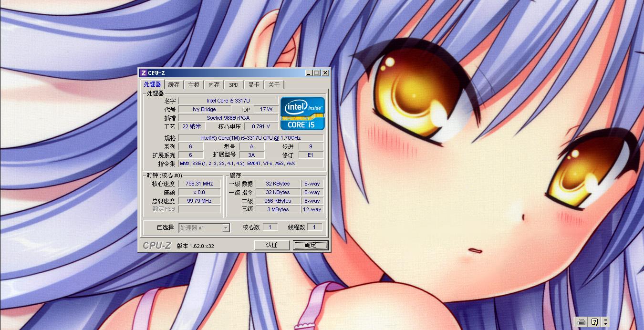This screenshot has height=330, width=644.
Task: Select the 处理器 tab
Action: pyautogui.click(x=153, y=84)
